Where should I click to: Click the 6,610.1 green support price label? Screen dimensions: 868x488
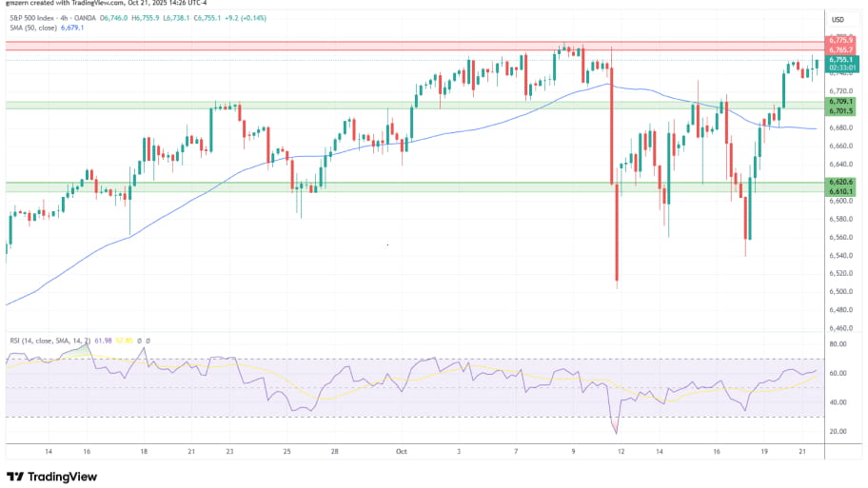[840, 191]
